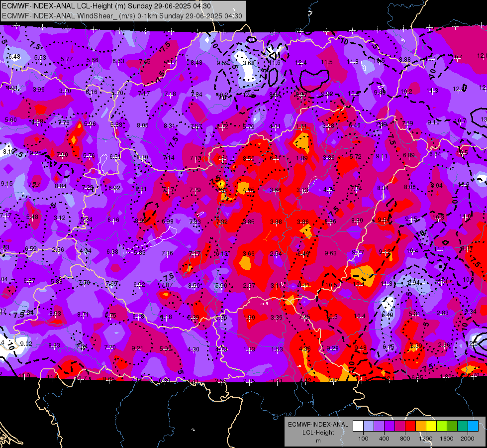Click the wind shear value '9.21'
Image resolution: width=487 pixels, height=448 pixels.
pos(137,348)
